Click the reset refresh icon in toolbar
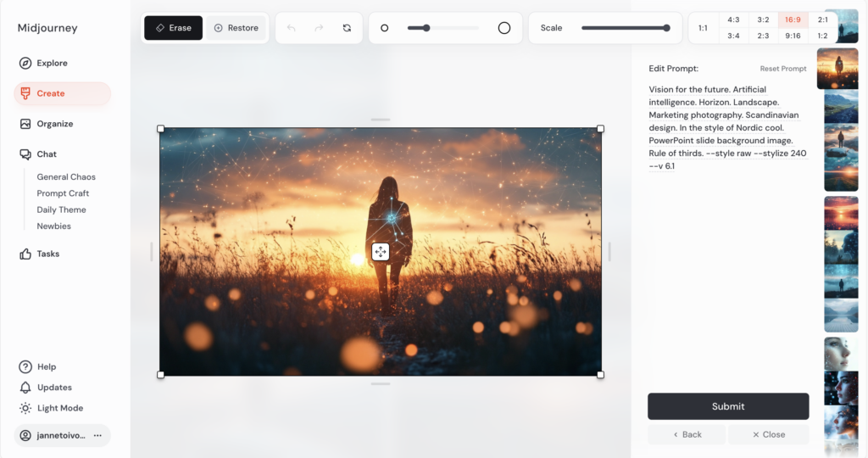The width and height of the screenshot is (868, 458). pyautogui.click(x=347, y=28)
